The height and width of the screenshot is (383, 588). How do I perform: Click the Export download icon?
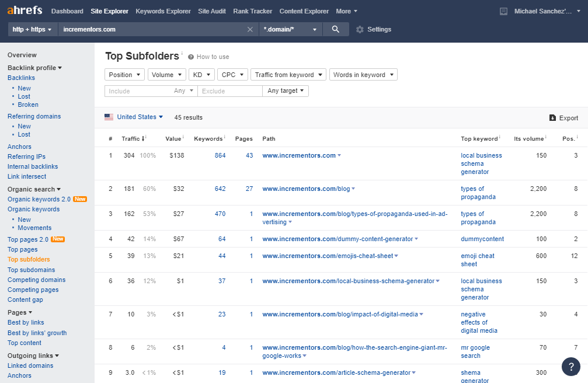[552, 118]
